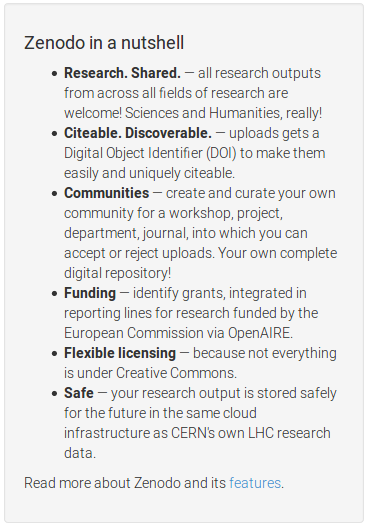The image size is (368, 528).
Task: Click the bullet before Safe
Action: tap(55, 394)
